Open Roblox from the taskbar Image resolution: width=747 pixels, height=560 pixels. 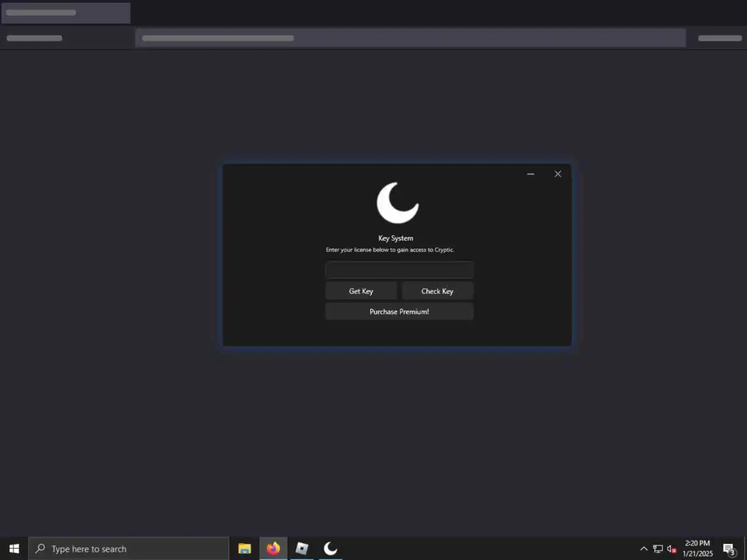302,548
